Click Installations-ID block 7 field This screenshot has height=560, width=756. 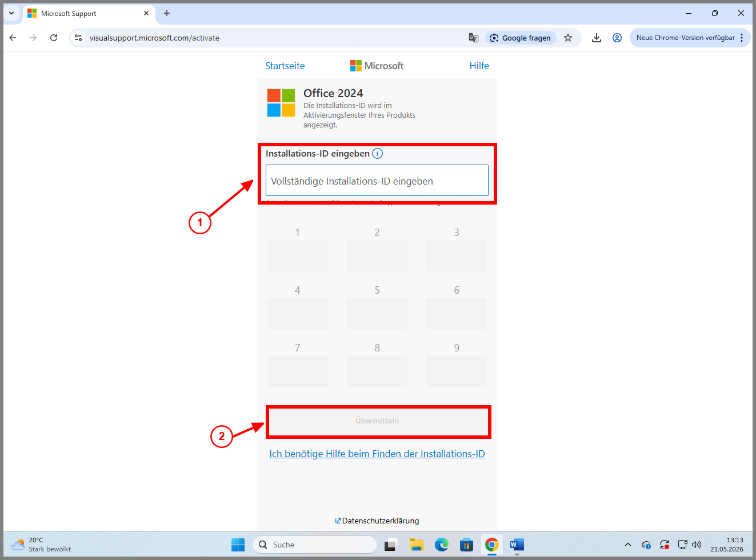tap(298, 371)
